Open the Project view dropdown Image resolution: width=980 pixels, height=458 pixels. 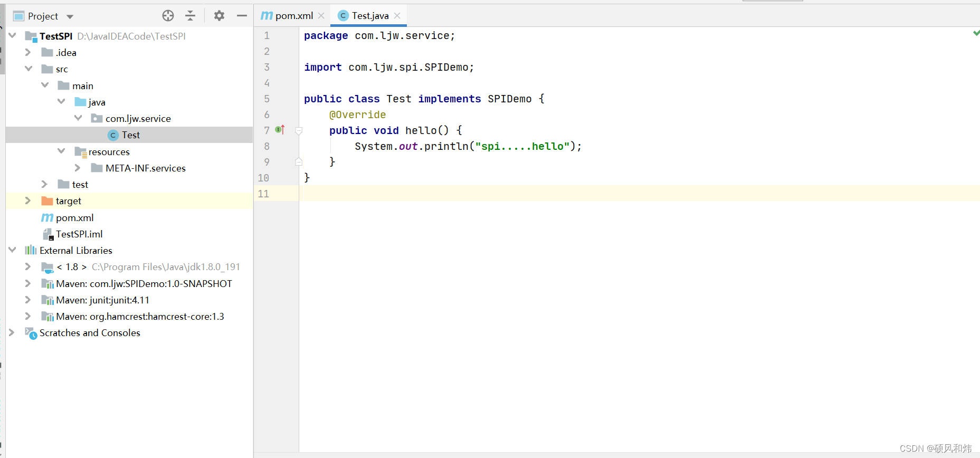click(70, 16)
